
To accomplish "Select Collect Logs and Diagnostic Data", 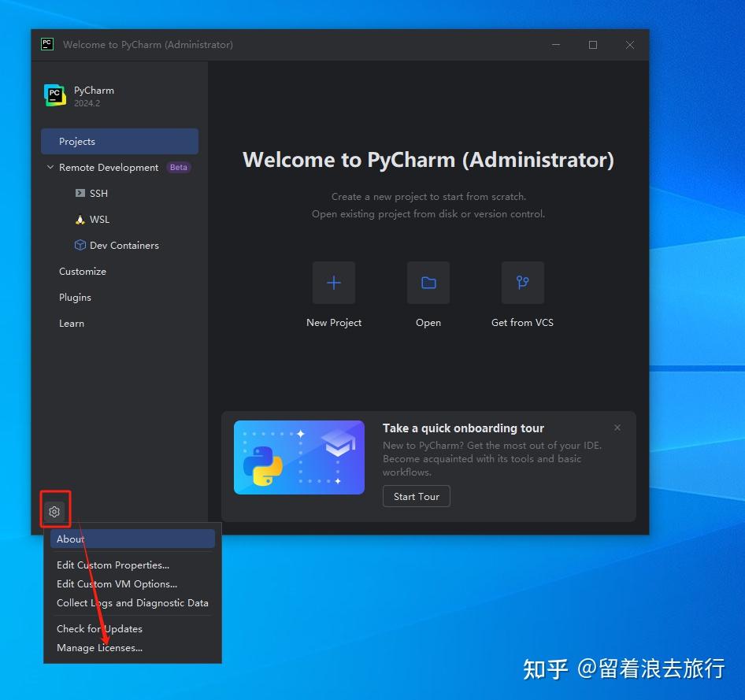I will click(x=132, y=602).
